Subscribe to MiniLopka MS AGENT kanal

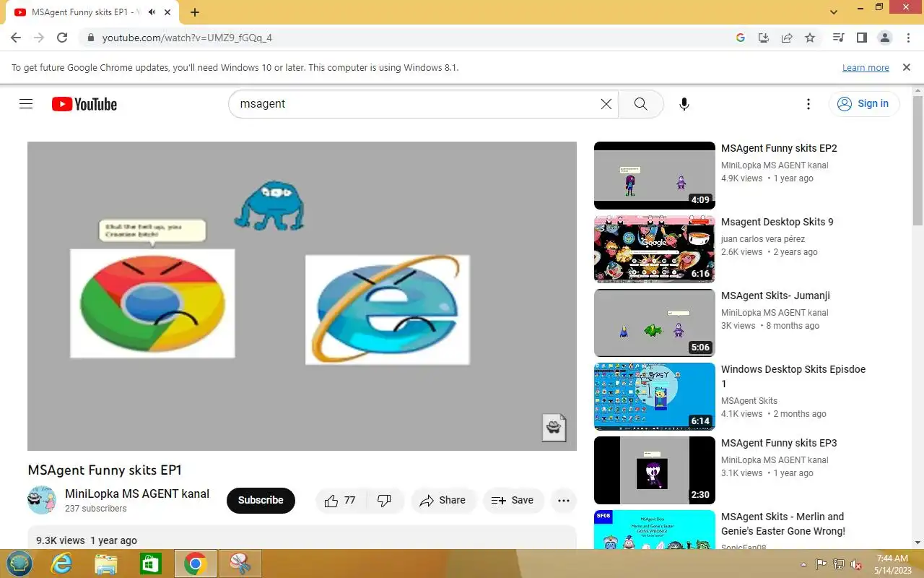(261, 500)
